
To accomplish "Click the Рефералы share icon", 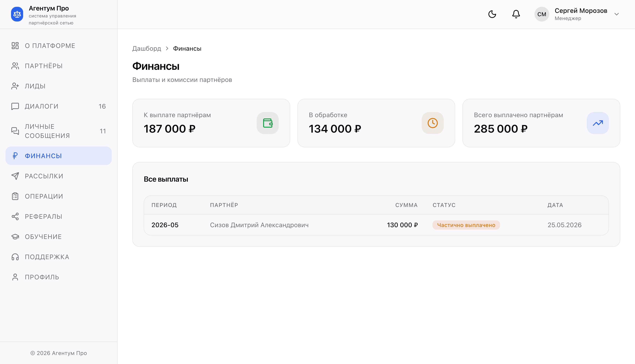I will [15, 217].
